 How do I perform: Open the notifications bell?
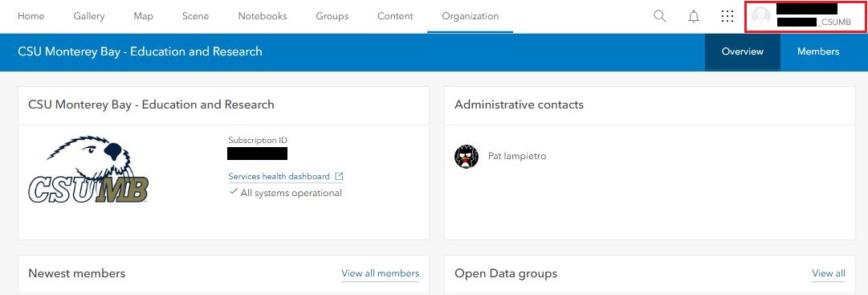click(694, 17)
